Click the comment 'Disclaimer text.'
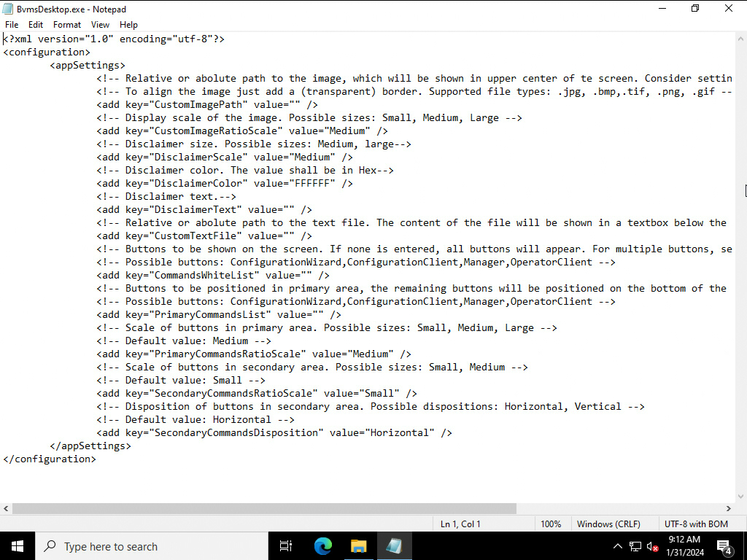 [166, 196]
